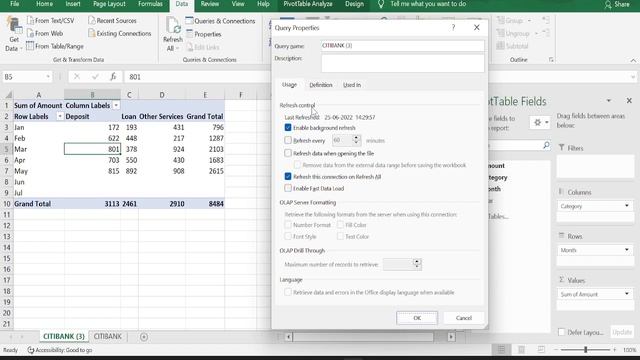Expand the formula bar
The height and width of the screenshot is (360, 640).
point(633,77)
